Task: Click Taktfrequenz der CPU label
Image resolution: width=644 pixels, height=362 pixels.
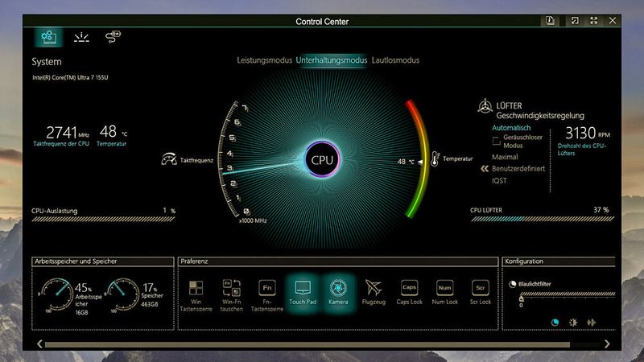Action: [61, 144]
